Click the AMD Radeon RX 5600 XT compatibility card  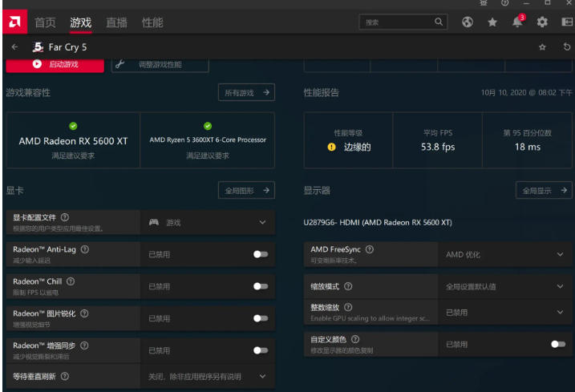[x=73, y=140]
